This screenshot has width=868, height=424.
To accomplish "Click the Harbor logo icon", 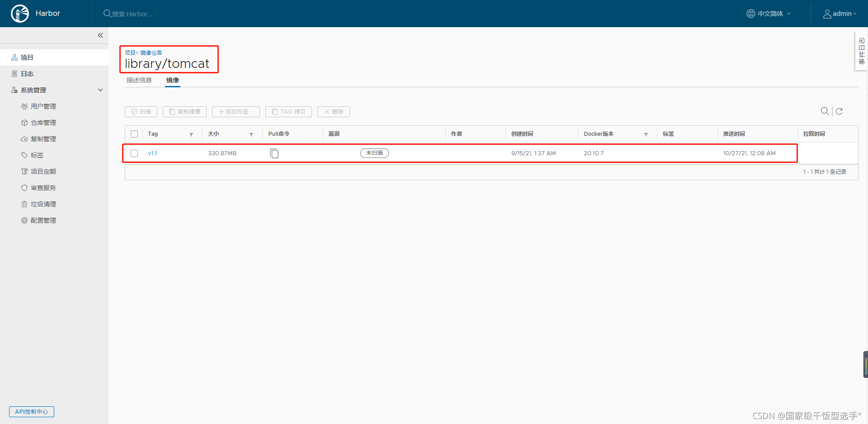I will click(20, 14).
